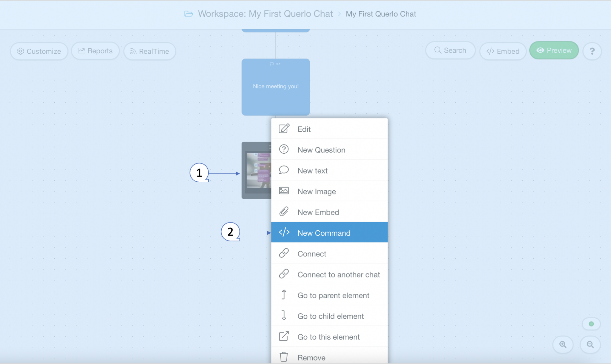Open the Embed code button
Viewport: 611px width, 364px height.
coord(503,51)
